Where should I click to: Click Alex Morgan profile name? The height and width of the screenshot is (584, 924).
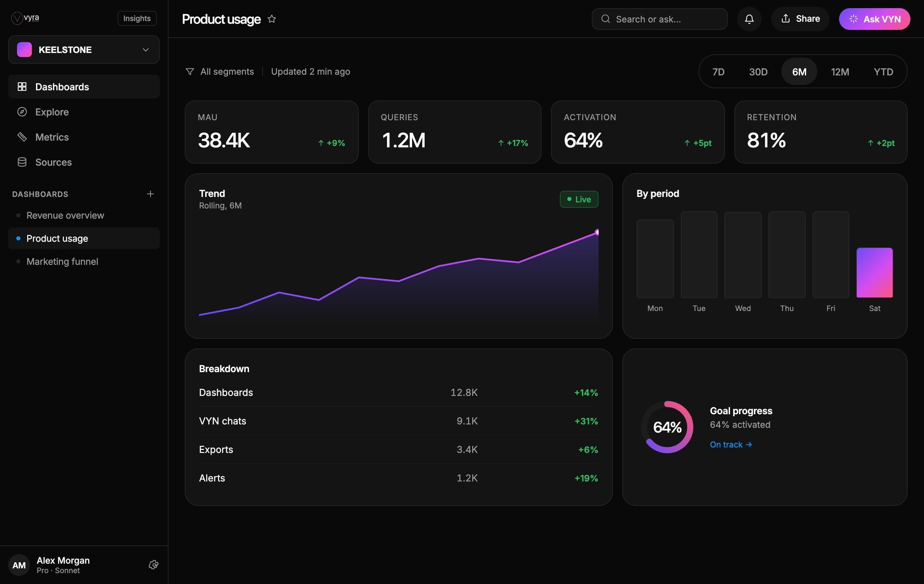(63, 560)
